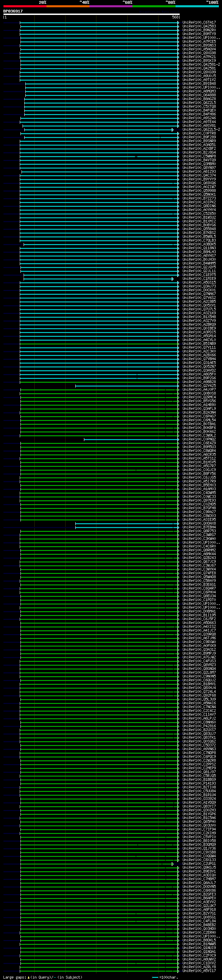
Task: Open hit label UniRef100_B6APE0
Action: [x=199, y=898]
